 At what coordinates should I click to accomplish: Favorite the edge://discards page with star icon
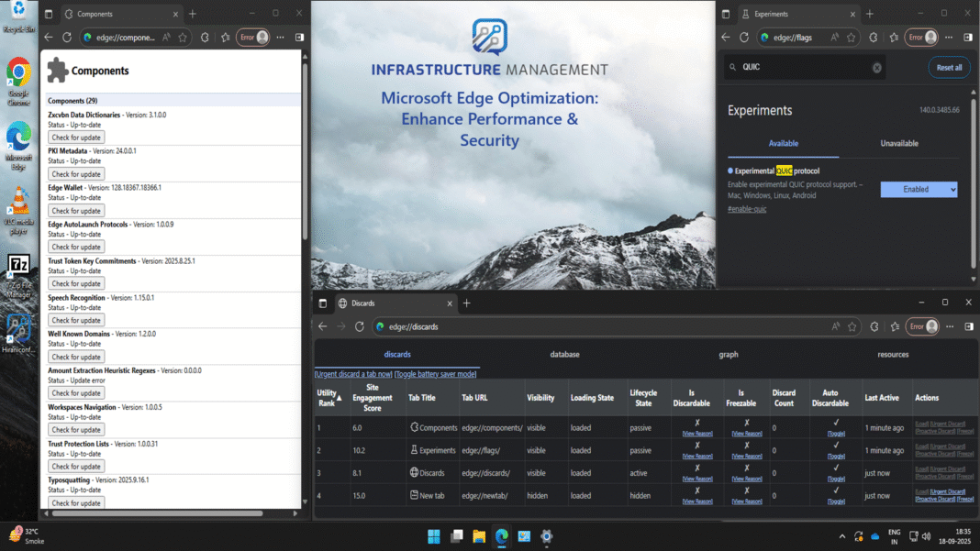pyautogui.click(x=852, y=326)
